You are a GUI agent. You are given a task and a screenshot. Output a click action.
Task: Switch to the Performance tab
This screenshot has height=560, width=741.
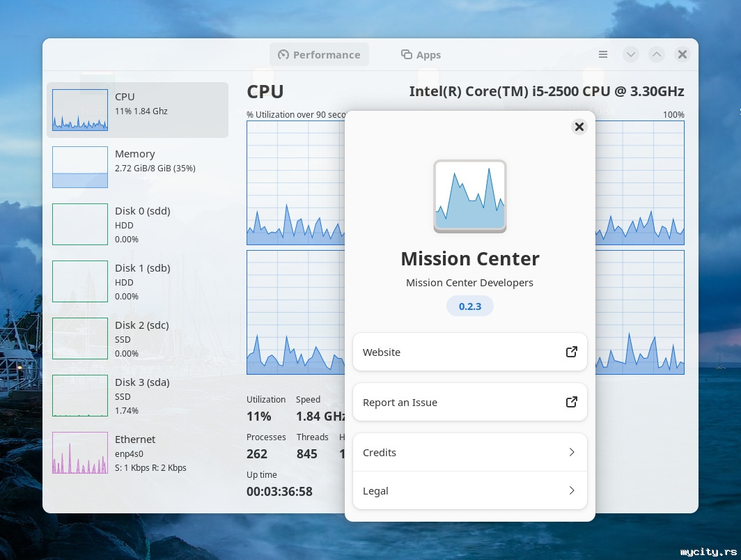[x=319, y=55]
